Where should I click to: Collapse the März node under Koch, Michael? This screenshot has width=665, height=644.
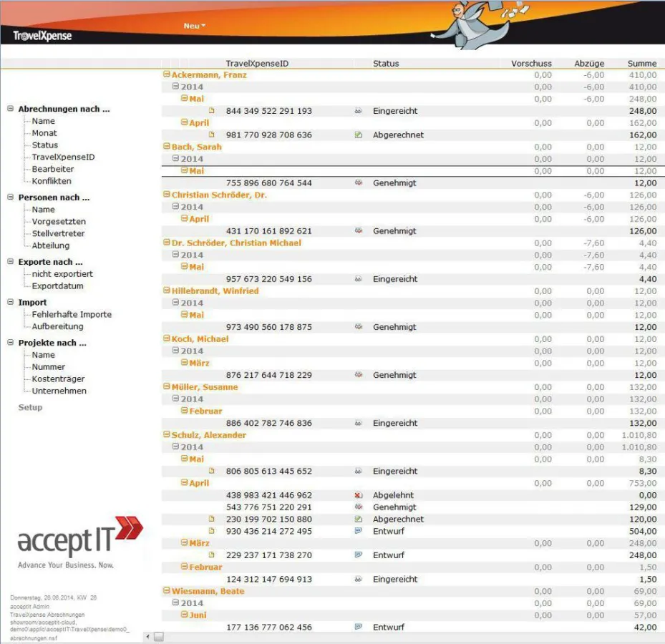[184, 363]
